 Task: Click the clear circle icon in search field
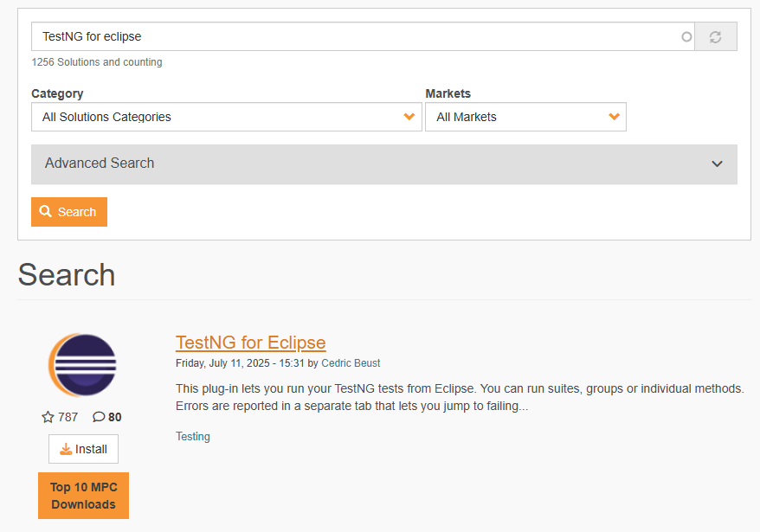686,36
